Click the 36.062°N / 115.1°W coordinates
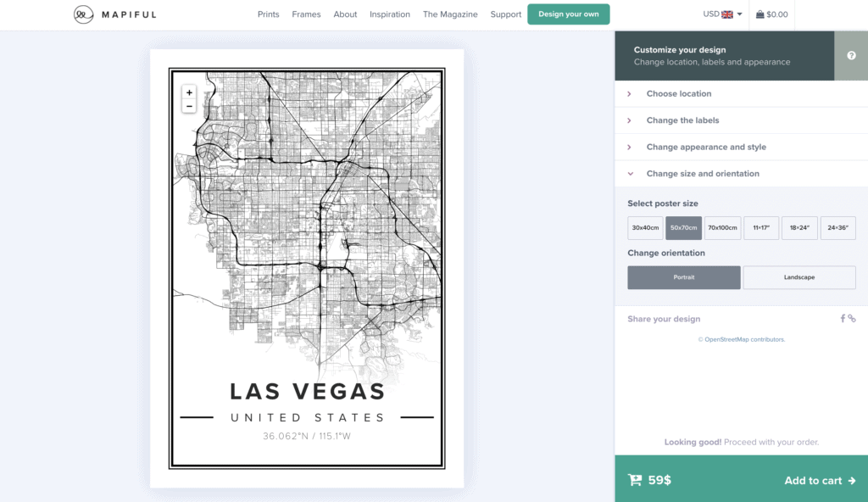Screen dimensions: 868x502 coord(307,436)
